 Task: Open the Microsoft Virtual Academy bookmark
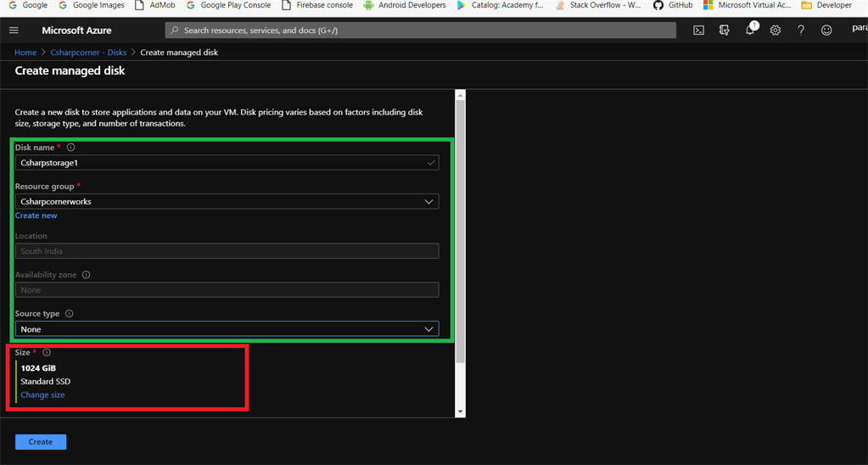748,6
